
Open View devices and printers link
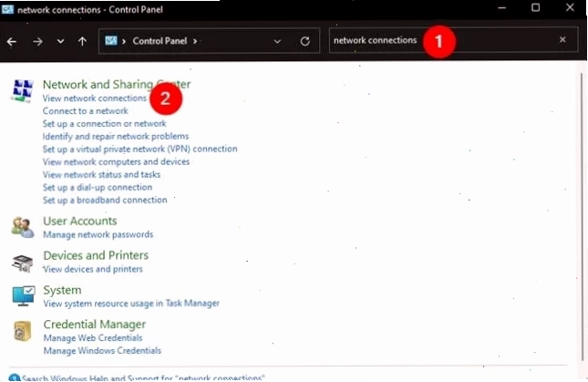(x=93, y=269)
